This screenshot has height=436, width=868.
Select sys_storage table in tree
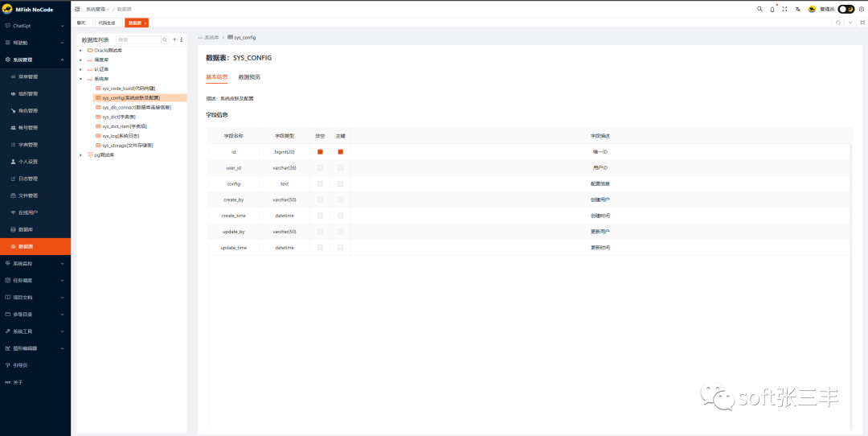[127, 145]
